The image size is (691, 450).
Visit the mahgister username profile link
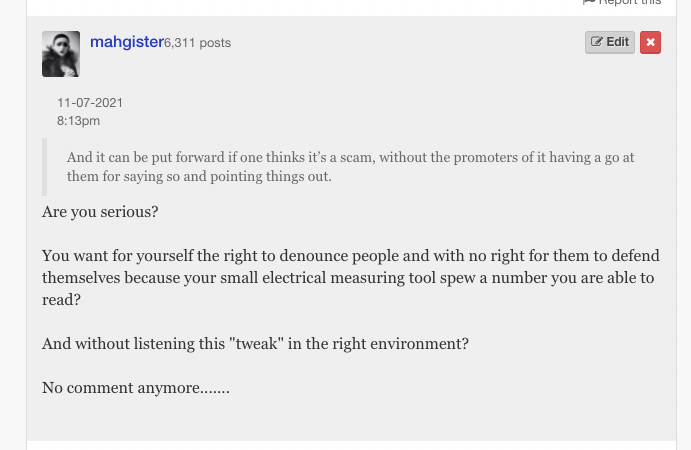coord(126,42)
